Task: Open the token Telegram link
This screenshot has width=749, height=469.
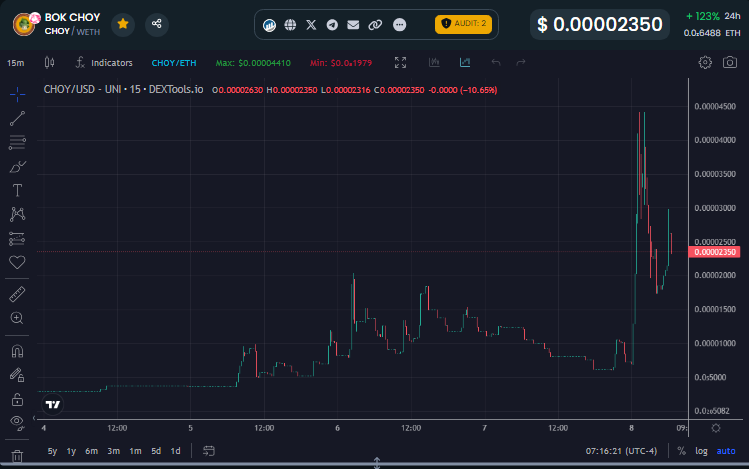Action: tap(332, 24)
